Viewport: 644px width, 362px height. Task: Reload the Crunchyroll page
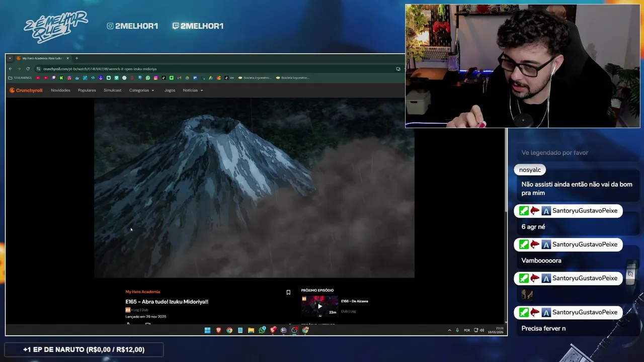coord(28,69)
